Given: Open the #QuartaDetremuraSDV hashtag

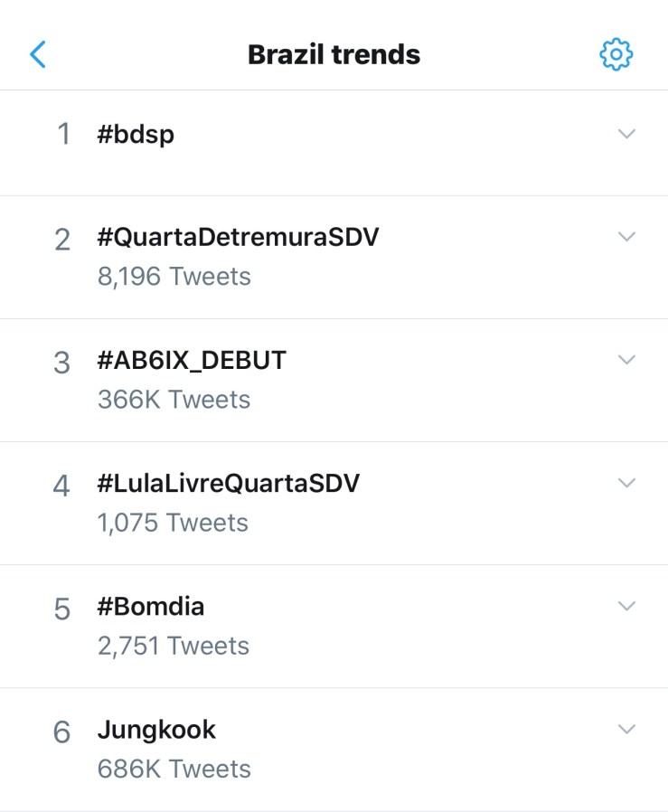Looking at the screenshot, I should (x=238, y=238).
